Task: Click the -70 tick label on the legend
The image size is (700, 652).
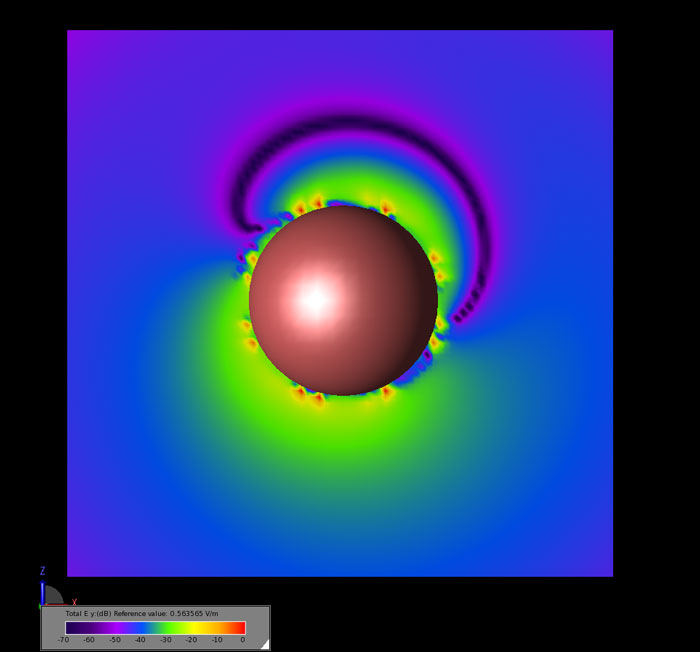Action: [x=64, y=640]
